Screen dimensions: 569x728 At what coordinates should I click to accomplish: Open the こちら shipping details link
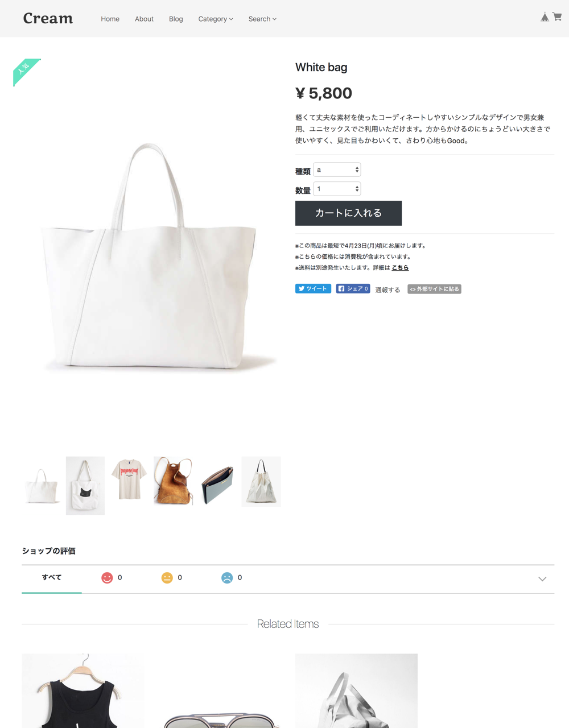[x=400, y=268]
